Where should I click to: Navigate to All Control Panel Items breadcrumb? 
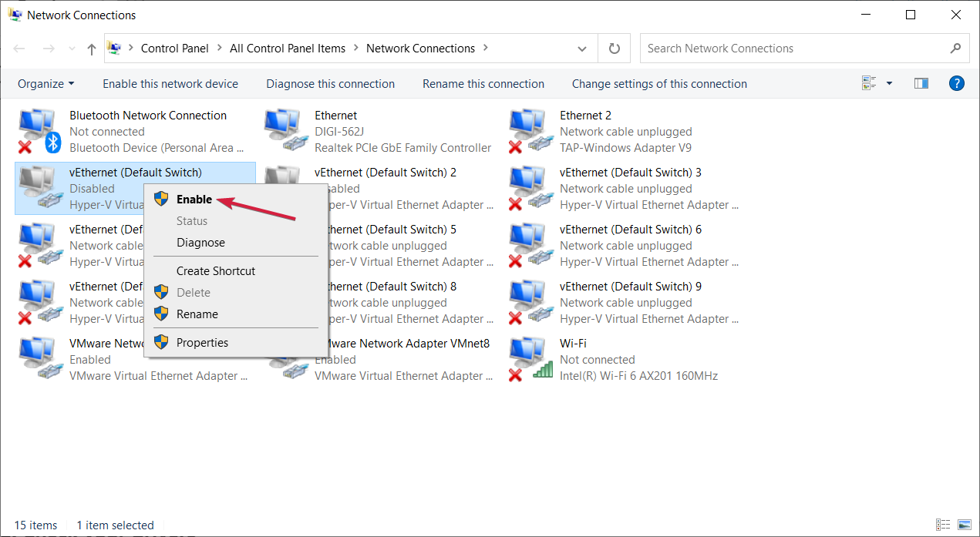pyautogui.click(x=288, y=48)
